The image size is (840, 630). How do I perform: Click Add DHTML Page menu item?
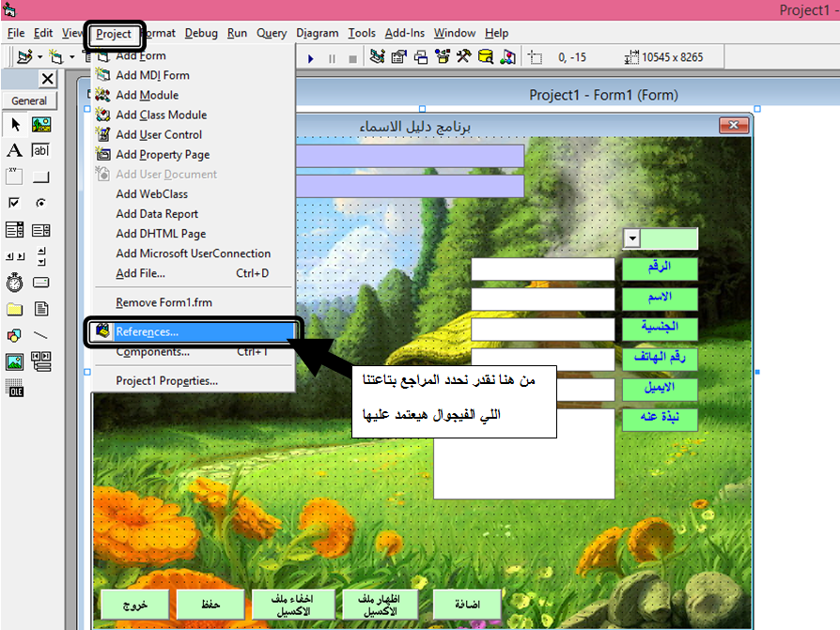pyautogui.click(x=161, y=234)
